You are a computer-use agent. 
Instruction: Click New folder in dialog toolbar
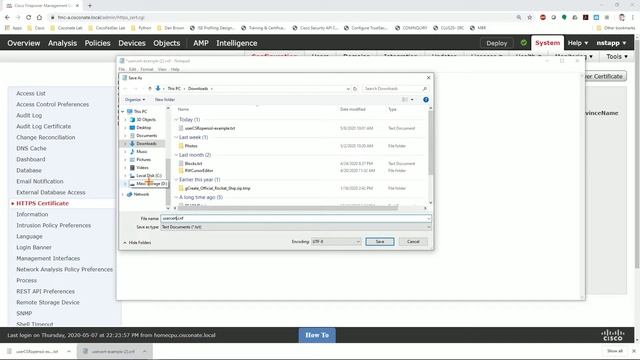pyautogui.click(x=164, y=100)
